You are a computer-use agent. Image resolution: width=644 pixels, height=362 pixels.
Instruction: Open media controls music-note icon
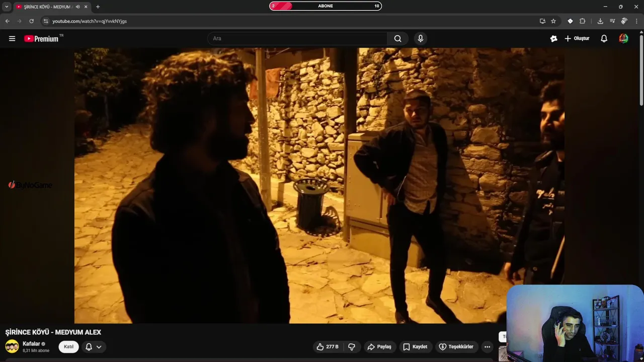pos(612,21)
